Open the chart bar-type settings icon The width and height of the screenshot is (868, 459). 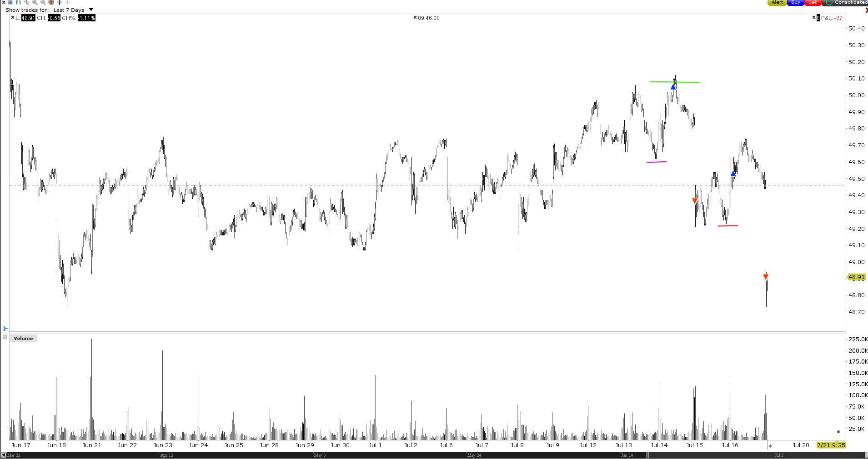[x=18, y=2]
